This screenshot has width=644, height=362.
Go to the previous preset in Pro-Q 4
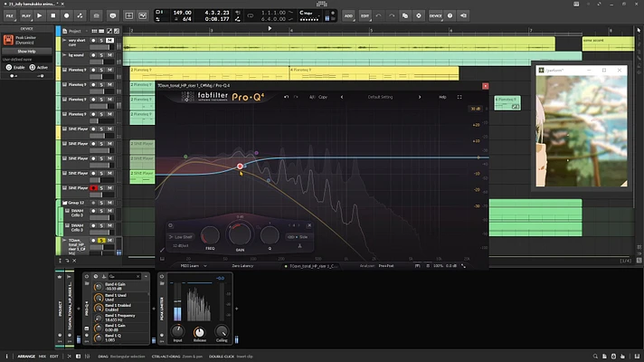coord(342,97)
